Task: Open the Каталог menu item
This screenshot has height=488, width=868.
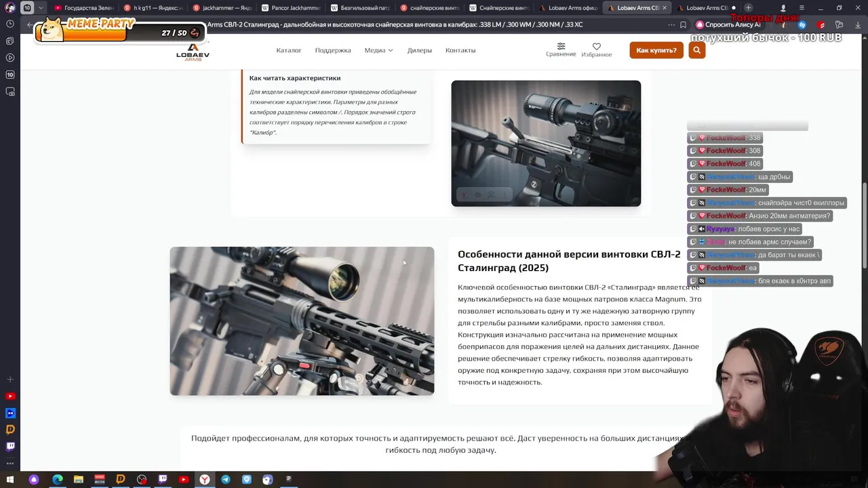Action: pos(288,50)
